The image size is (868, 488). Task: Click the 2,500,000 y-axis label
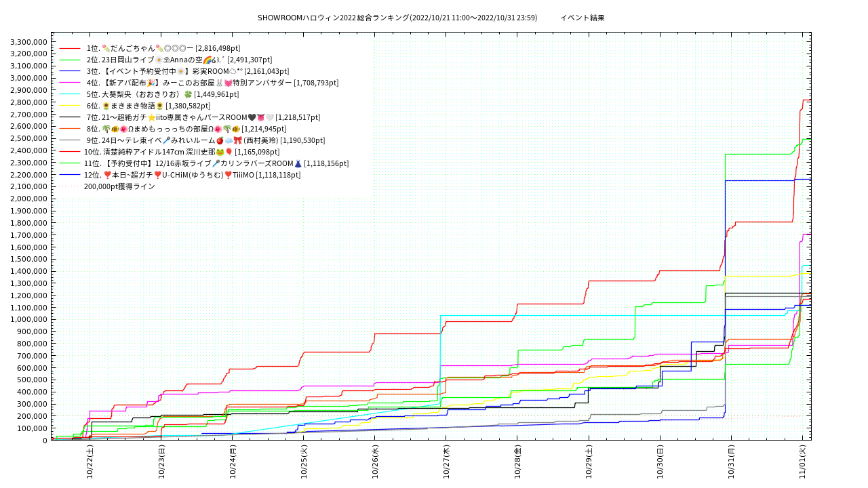(x=28, y=138)
